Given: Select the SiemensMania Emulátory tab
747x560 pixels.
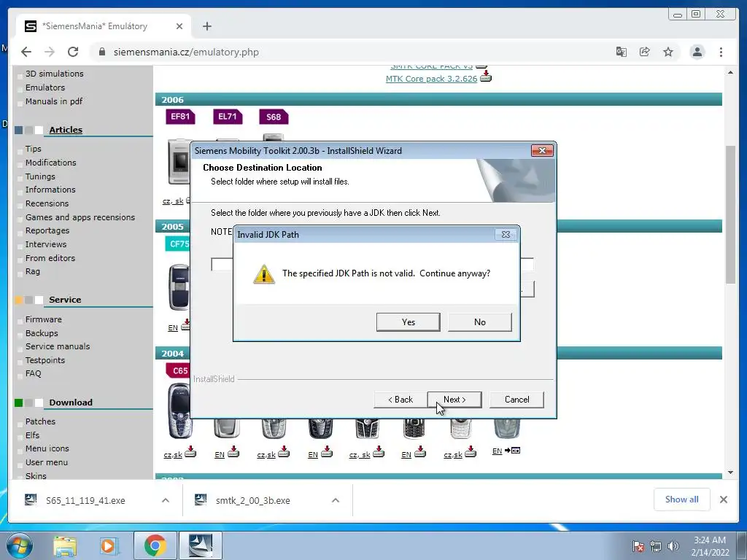Looking at the screenshot, I should (103, 26).
